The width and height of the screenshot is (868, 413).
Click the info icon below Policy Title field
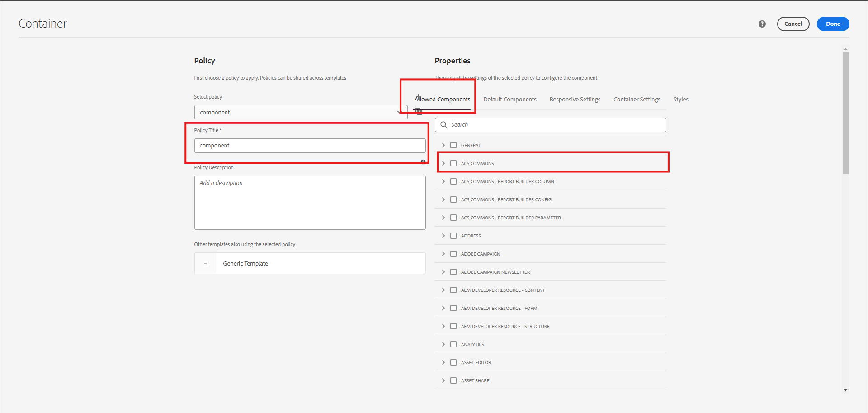[x=423, y=162]
